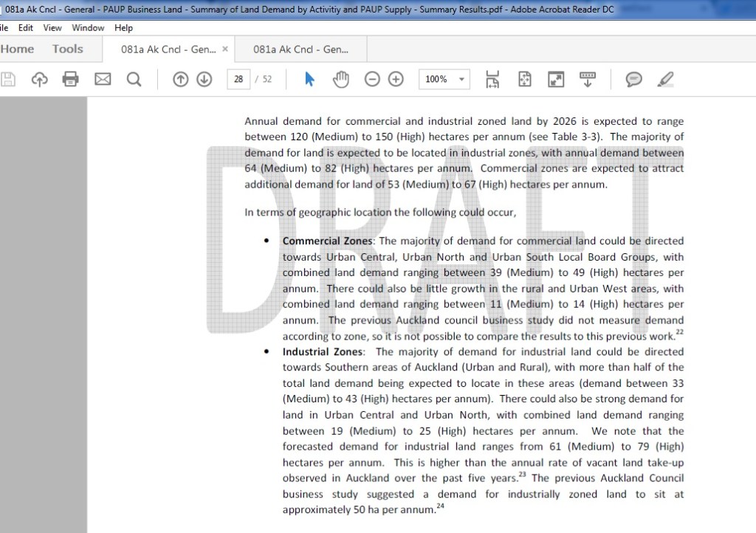Image resolution: width=756 pixels, height=533 pixels.
Task: Print the PDF document
Action: click(x=70, y=79)
